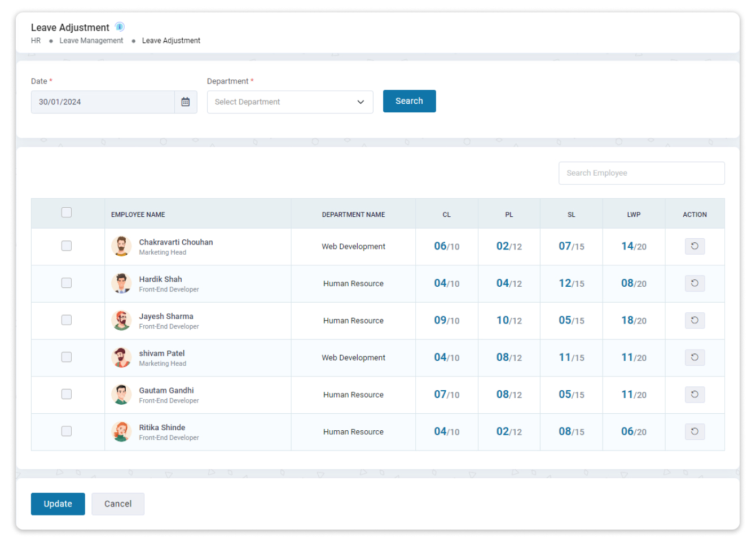Viewport: 756px width, 542px height.
Task: Click reset action icon for Hardik Shah
Action: point(695,283)
